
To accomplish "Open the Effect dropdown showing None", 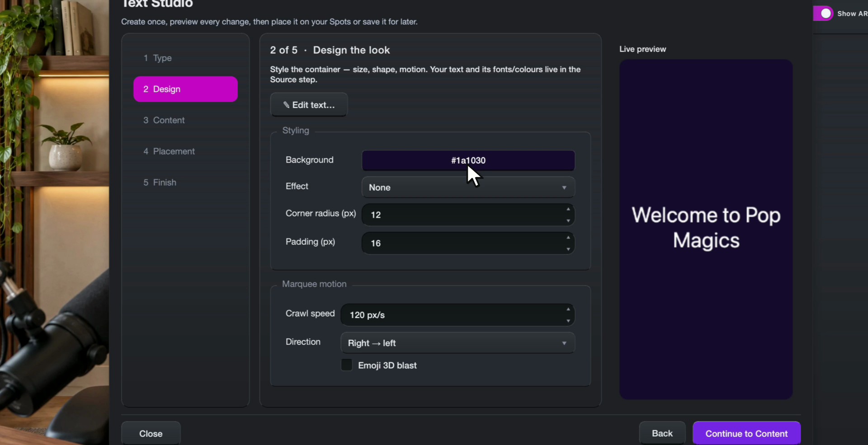I will (x=468, y=187).
